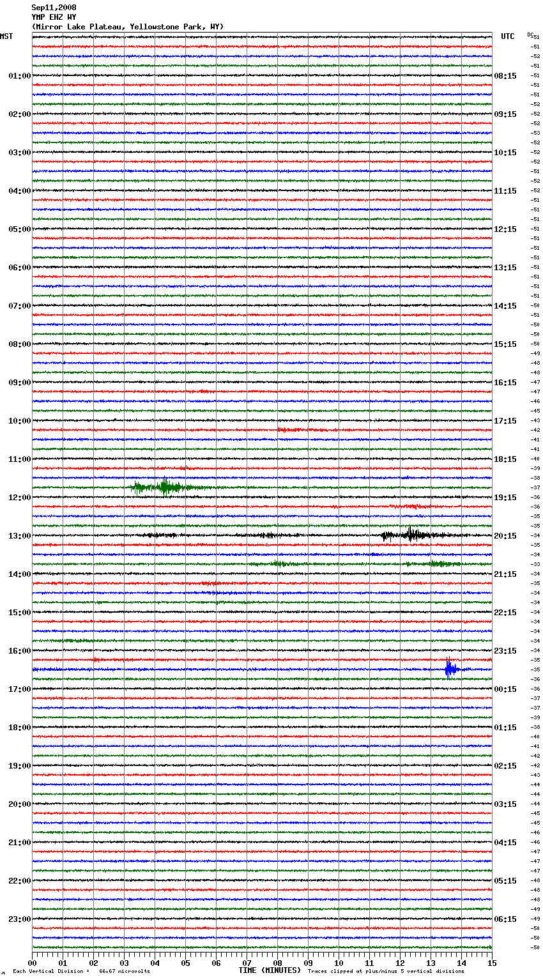Image resolution: width=543 pixels, height=980 pixels.
Task: Select the 20:15 UTC time label
Action: pyautogui.click(x=505, y=536)
